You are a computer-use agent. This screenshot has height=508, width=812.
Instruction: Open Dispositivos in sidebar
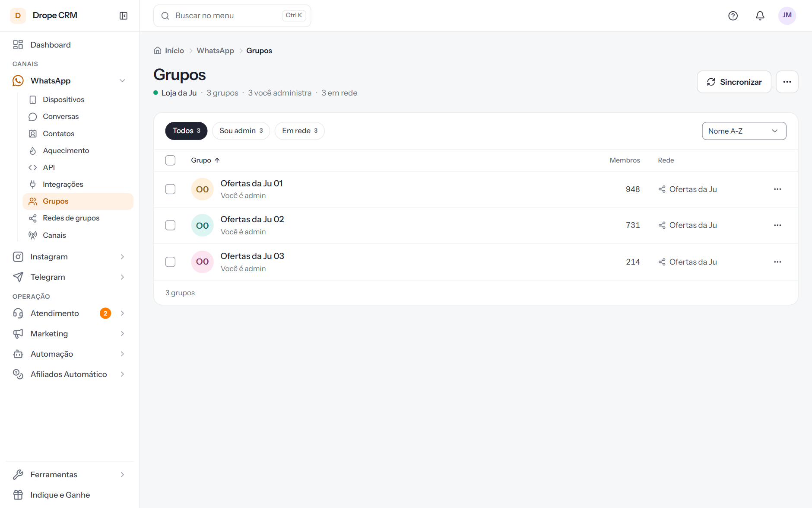[x=78, y=100]
